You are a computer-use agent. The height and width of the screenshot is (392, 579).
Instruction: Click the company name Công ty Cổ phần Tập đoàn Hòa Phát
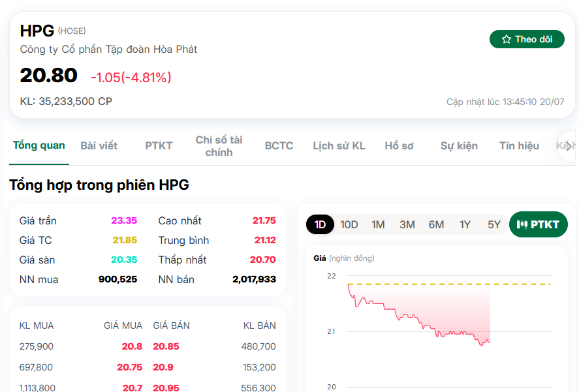(x=108, y=50)
